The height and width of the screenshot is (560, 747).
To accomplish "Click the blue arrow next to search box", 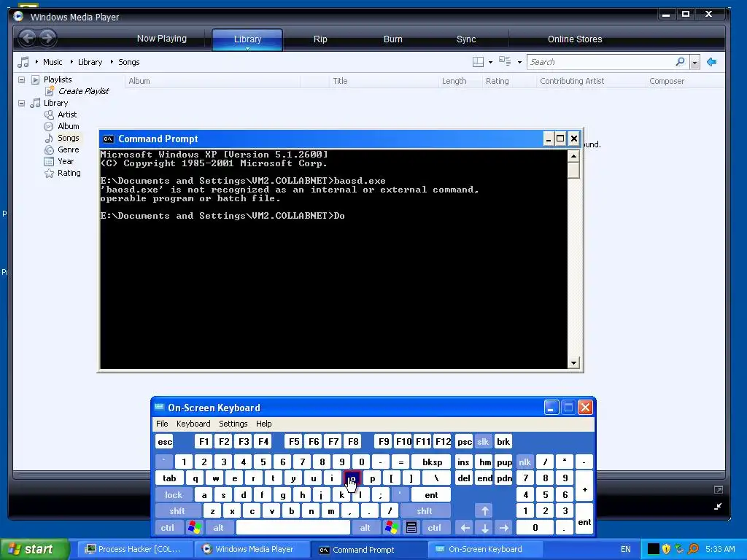I will pyautogui.click(x=712, y=62).
